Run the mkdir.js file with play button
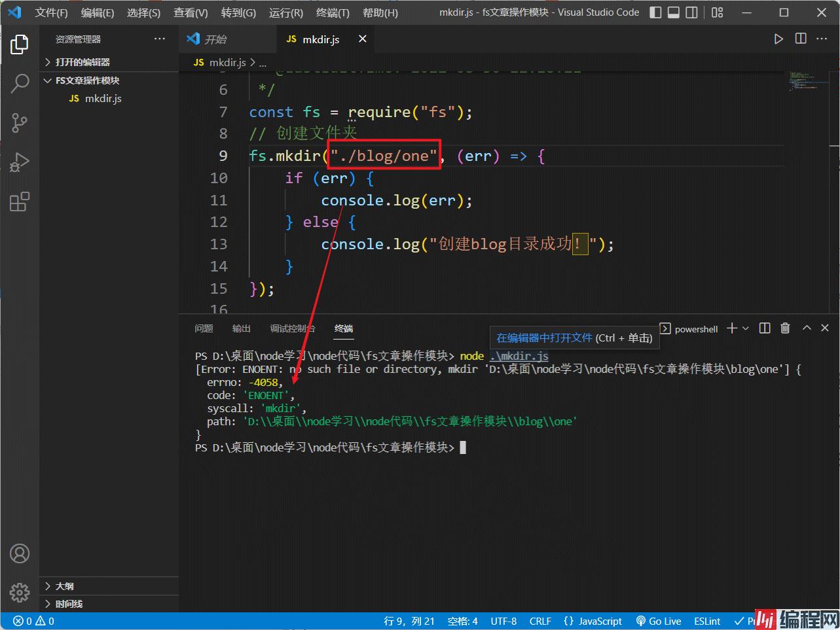The height and width of the screenshot is (630, 840). pos(778,39)
